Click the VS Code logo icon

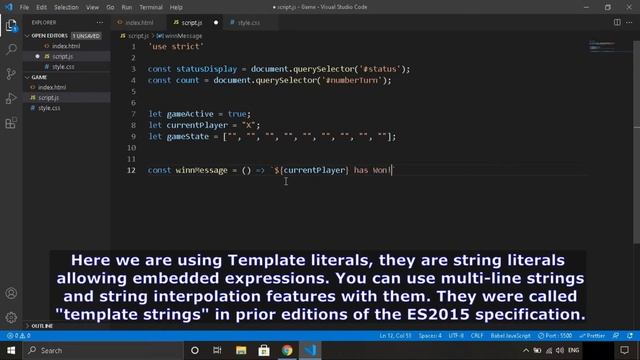[9, 7]
